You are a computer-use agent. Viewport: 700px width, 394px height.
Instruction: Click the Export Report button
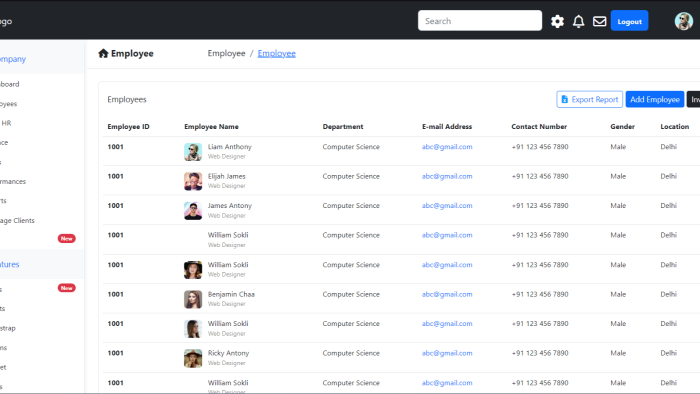(589, 100)
